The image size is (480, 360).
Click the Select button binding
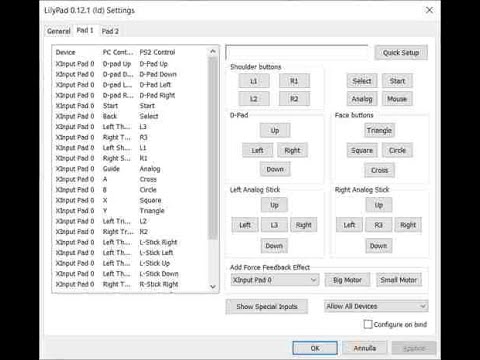click(x=362, y=81)
